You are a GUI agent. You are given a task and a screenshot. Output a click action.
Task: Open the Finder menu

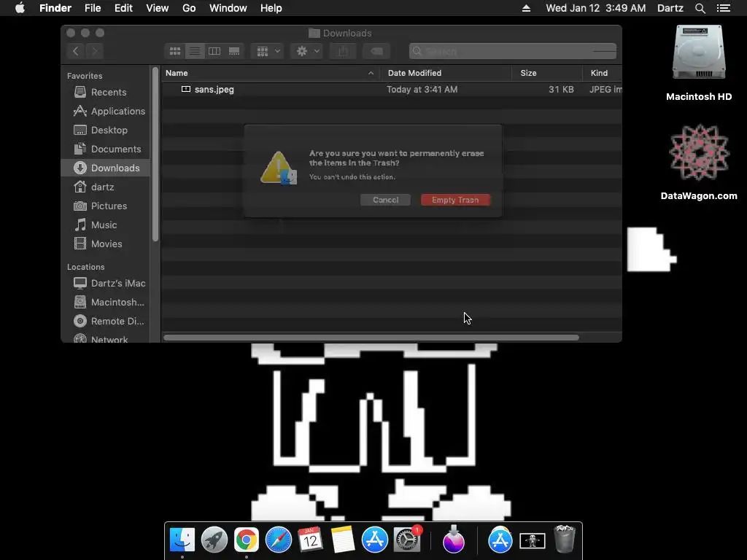[55, 8]
